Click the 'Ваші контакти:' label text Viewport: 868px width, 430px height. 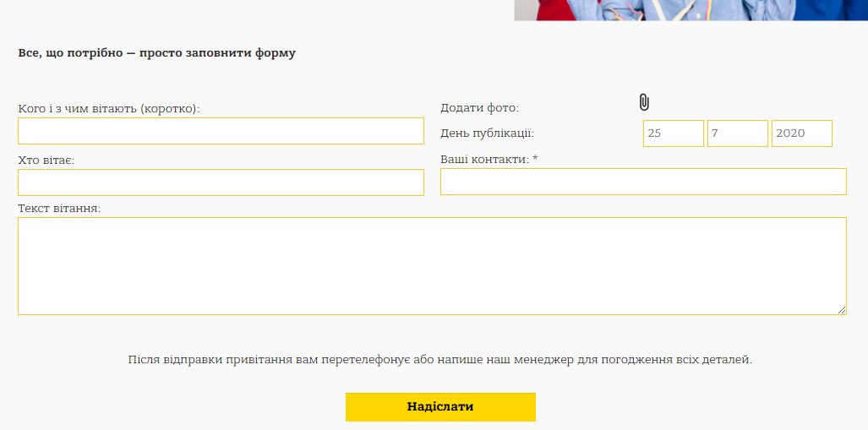click(485, 160)
